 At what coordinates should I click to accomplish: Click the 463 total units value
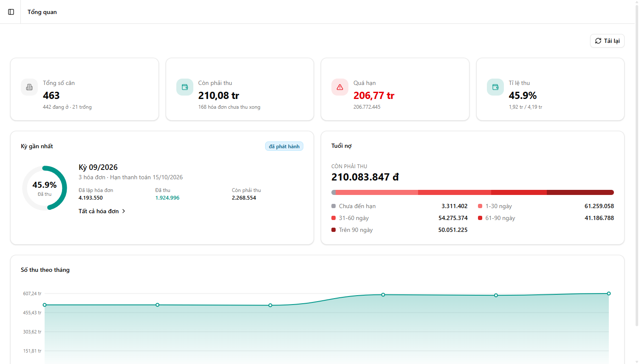click(51, 96)
